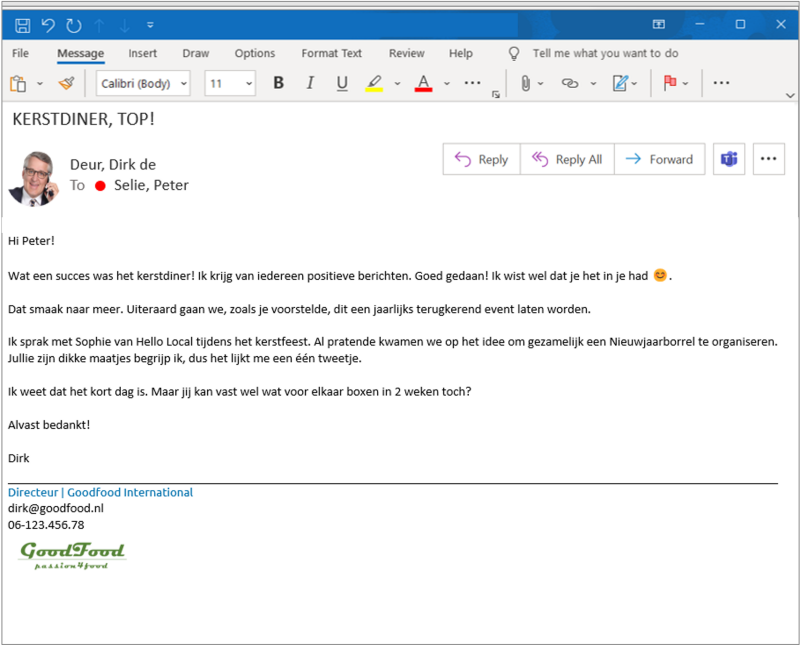
Task: Expand the Link dropdown arrow
Action: [593, 83]
